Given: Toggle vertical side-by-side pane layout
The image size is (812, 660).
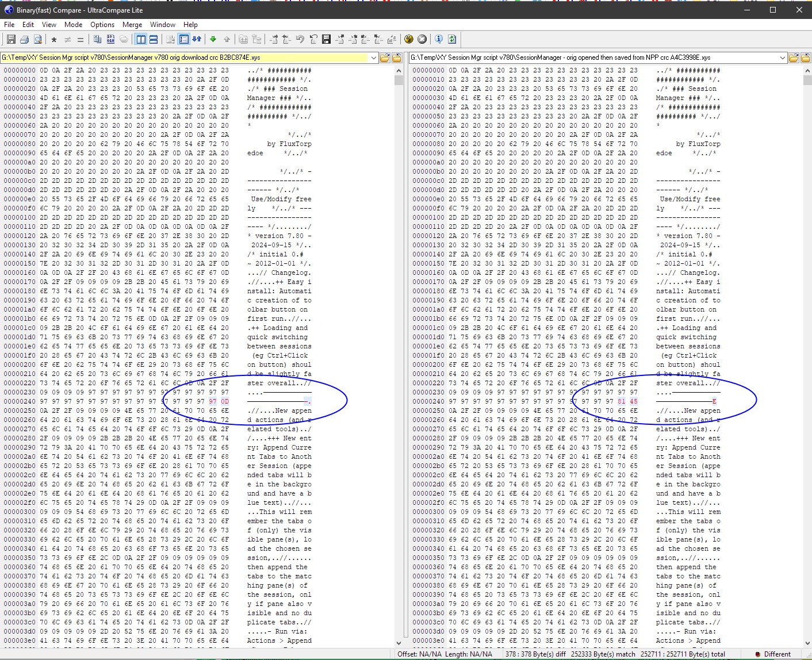Looking at the screenshot, I should pos(141,39).
